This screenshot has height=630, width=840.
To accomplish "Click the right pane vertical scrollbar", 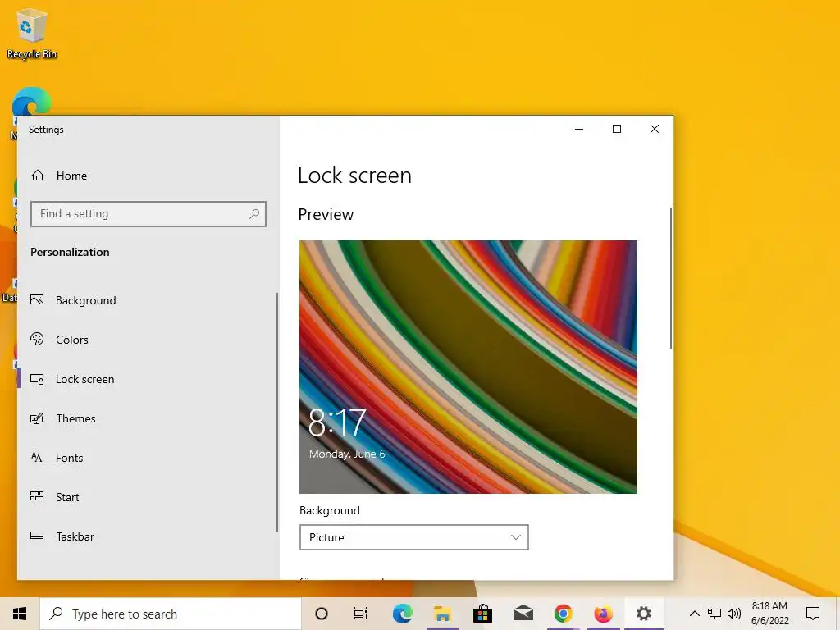I will coord(671,279).
